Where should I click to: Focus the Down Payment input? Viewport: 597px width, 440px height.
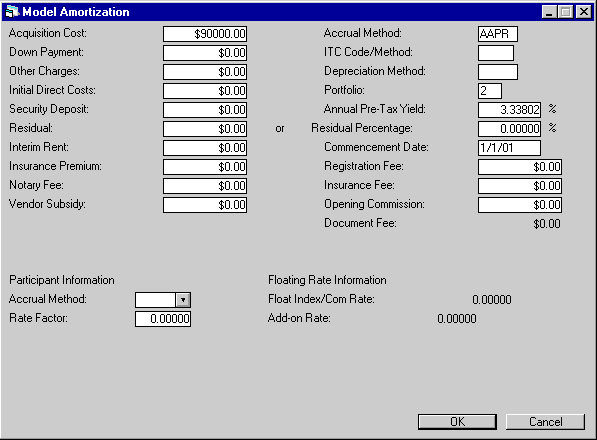click(x=205, y=53)
